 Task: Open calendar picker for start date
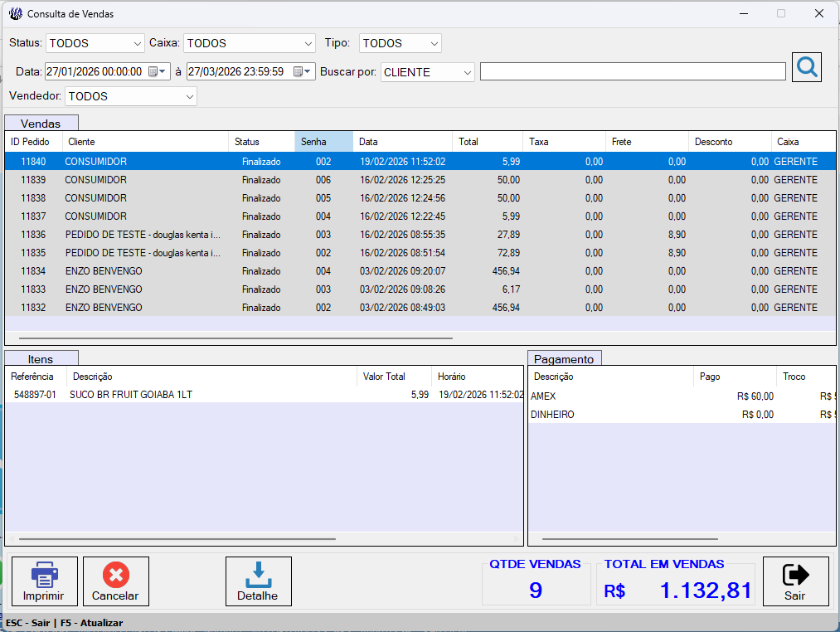pos(157,71)
